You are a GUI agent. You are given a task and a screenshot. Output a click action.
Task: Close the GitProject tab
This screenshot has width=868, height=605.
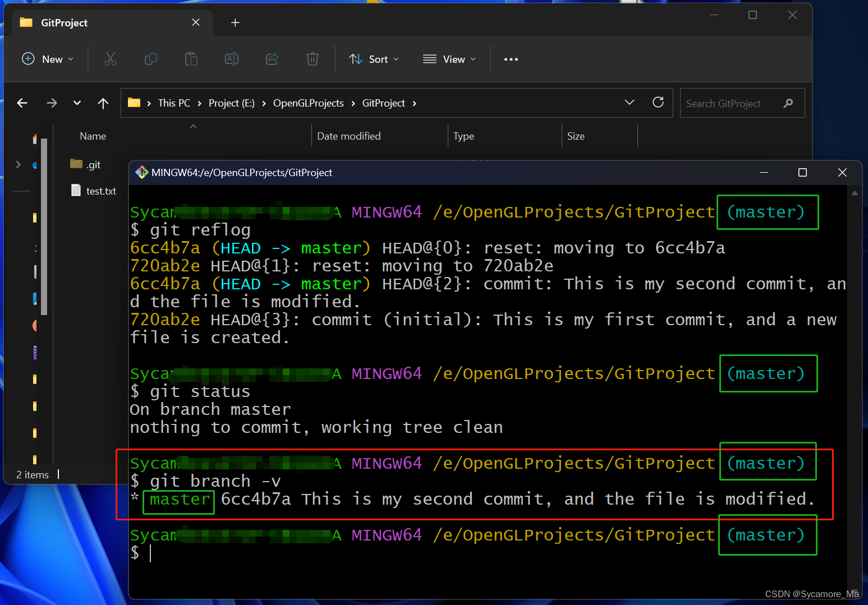tap(195, 22)
